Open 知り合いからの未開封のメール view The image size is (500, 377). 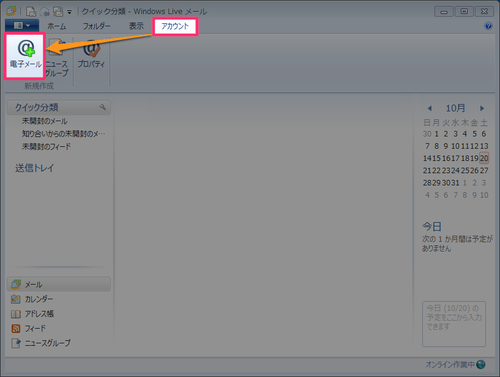pyautogui.click(x=63, y=134)
